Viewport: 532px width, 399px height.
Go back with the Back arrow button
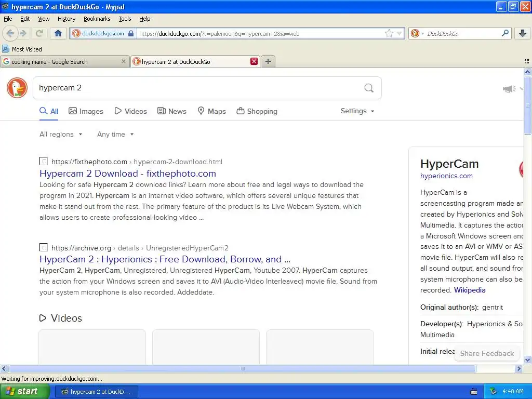(10, 33)
